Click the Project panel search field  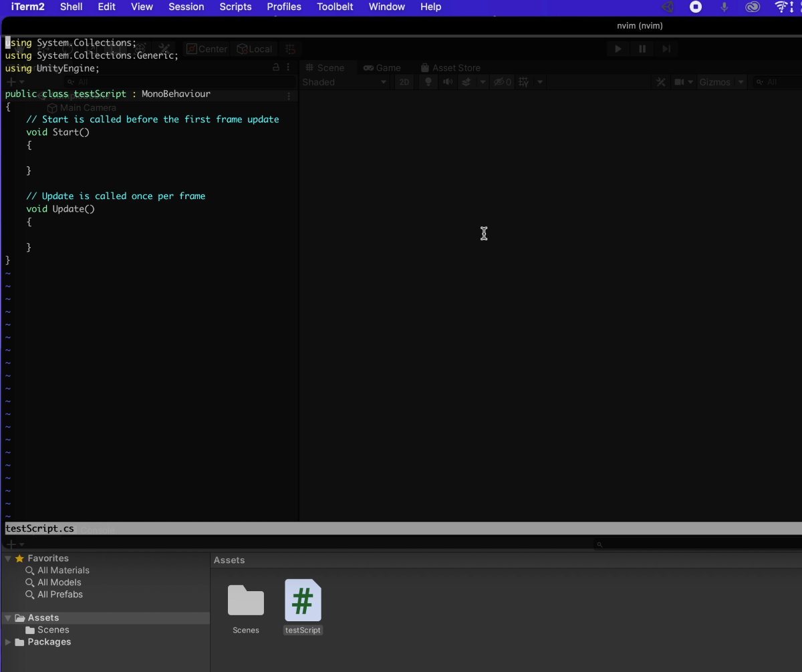pyautogui.click(x=698, y=545)
